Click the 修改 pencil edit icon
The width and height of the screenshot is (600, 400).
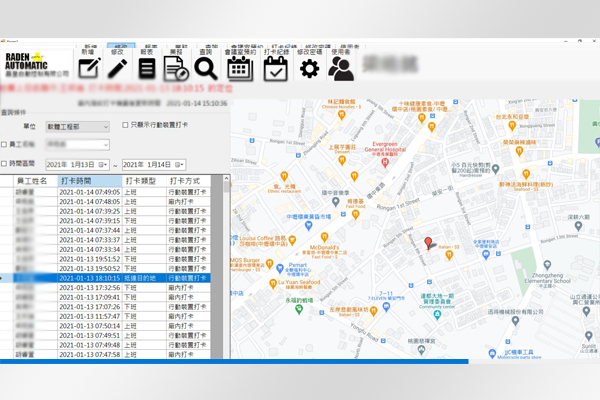(117, 68)
